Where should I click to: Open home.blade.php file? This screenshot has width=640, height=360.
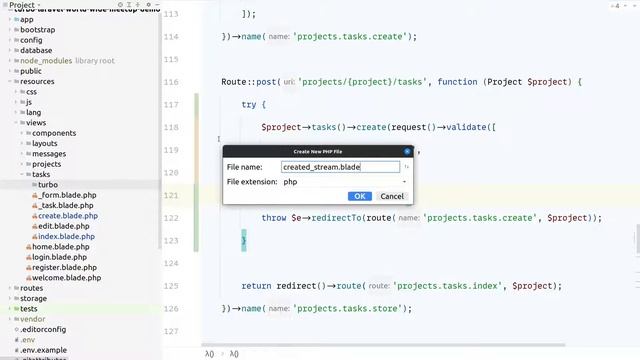tap(60, 247)
